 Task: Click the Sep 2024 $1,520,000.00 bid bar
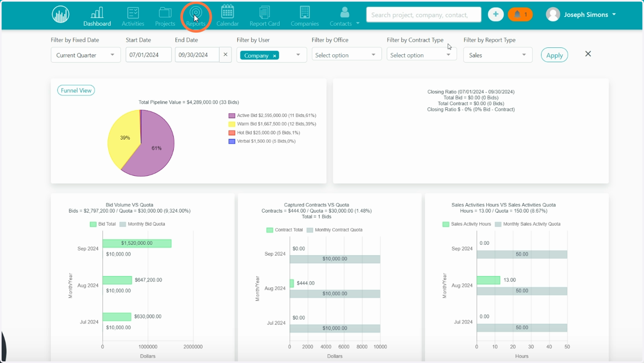137,243
